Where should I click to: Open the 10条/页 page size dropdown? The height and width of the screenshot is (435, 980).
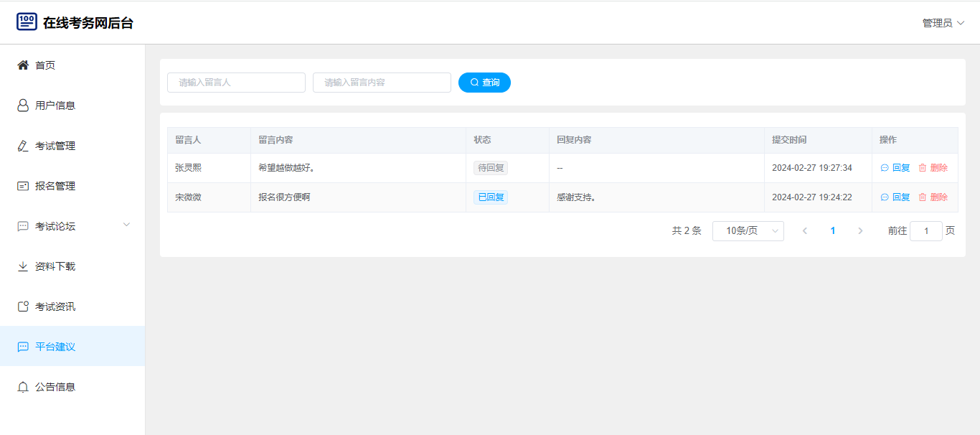748,231
